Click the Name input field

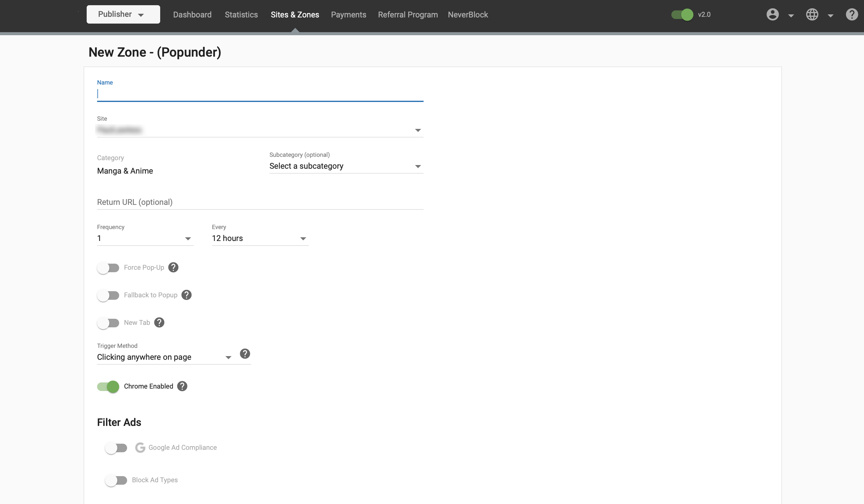pyautogui.click(x=260, y=94)
